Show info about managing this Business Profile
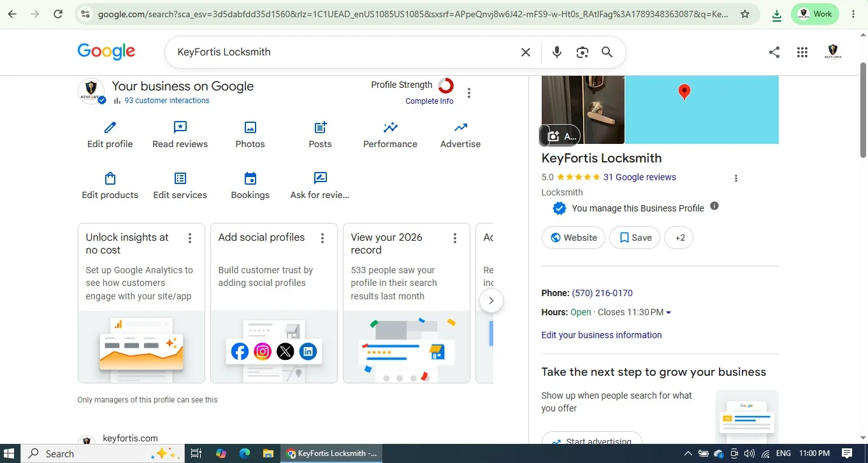Viewport: 868px width, 463px height. click(x=714, y=206)
